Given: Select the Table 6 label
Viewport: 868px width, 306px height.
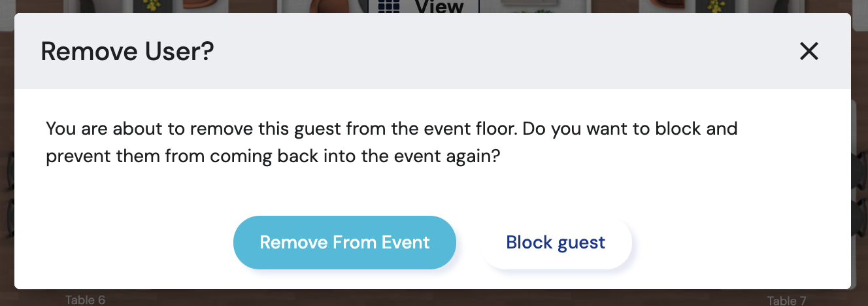Looking at the screenshot, I should pos(85,300).
